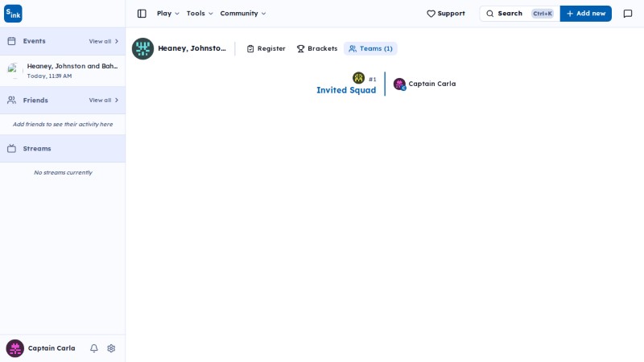Click "No streams currently" text

63,173
